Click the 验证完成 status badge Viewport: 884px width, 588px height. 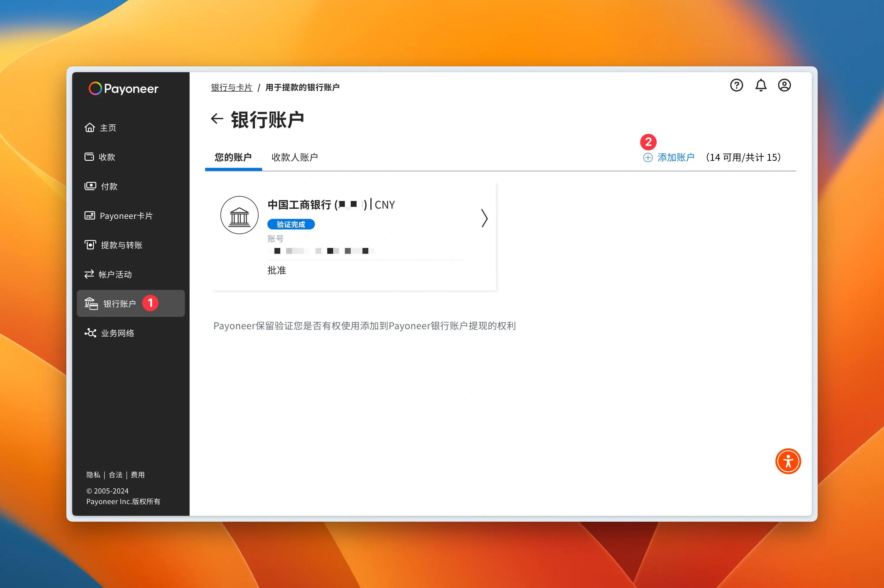click(291, 224)
